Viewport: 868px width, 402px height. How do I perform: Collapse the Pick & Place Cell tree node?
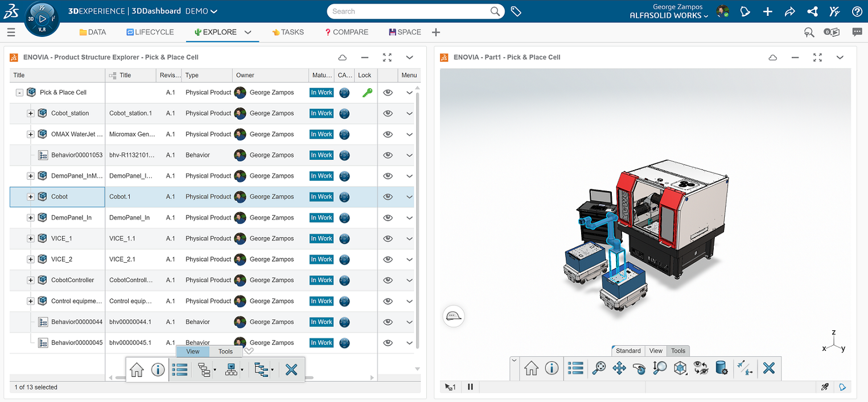[x=19, y=93]
